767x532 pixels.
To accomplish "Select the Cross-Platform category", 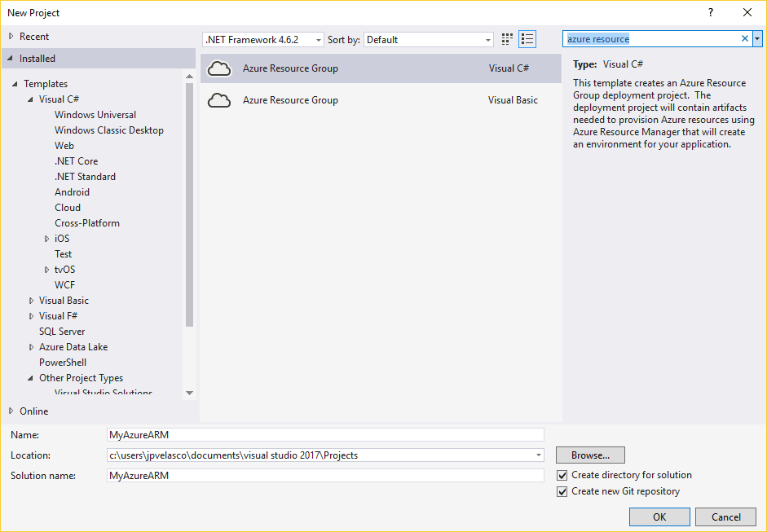I will pos(87,223).
